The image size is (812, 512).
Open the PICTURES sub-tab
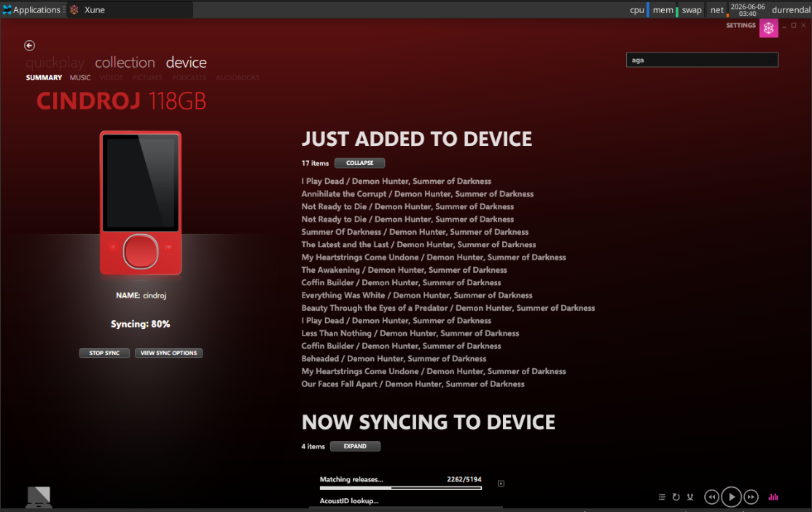pos(147,78)
